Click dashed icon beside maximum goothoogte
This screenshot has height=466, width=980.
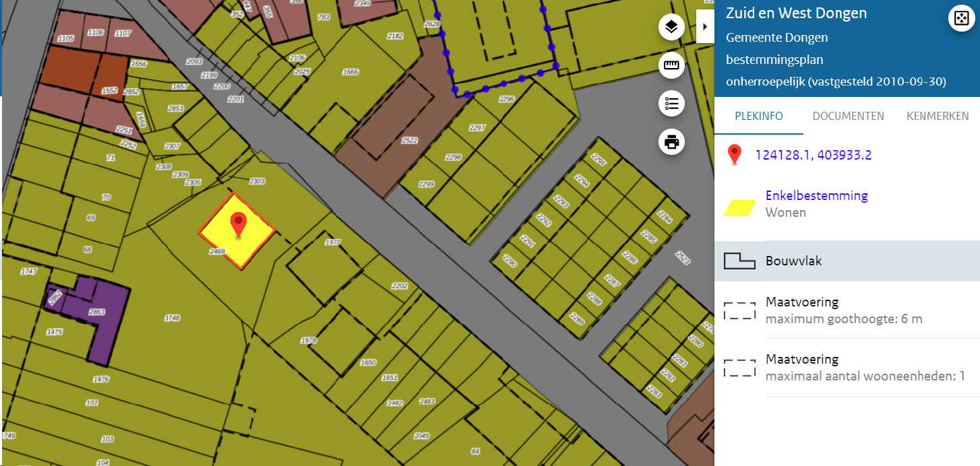point(739,310)
